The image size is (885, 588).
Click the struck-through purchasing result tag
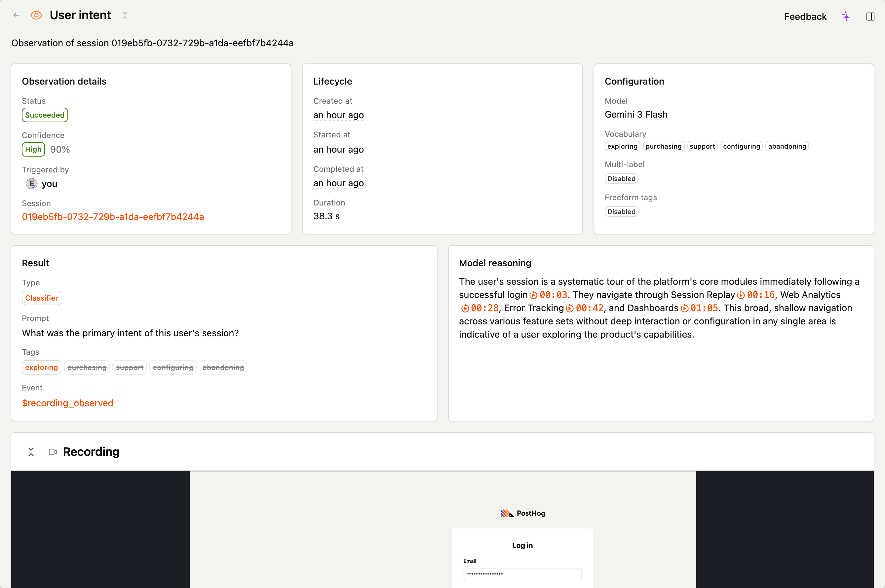coord(87,367)
